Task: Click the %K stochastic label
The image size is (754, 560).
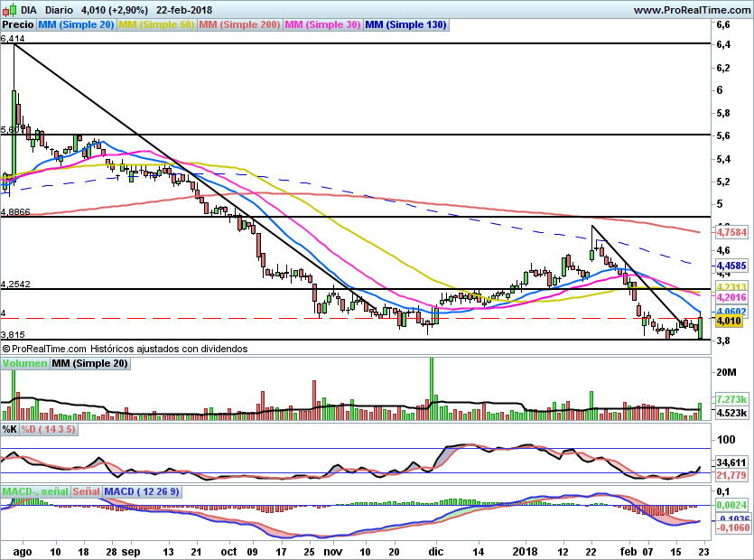Action: coord(10,429)
